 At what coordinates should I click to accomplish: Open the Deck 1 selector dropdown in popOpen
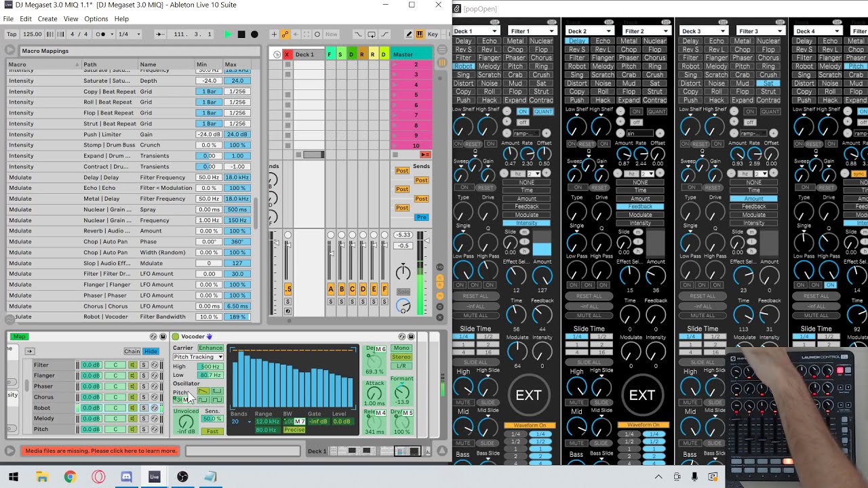point(476,31)
